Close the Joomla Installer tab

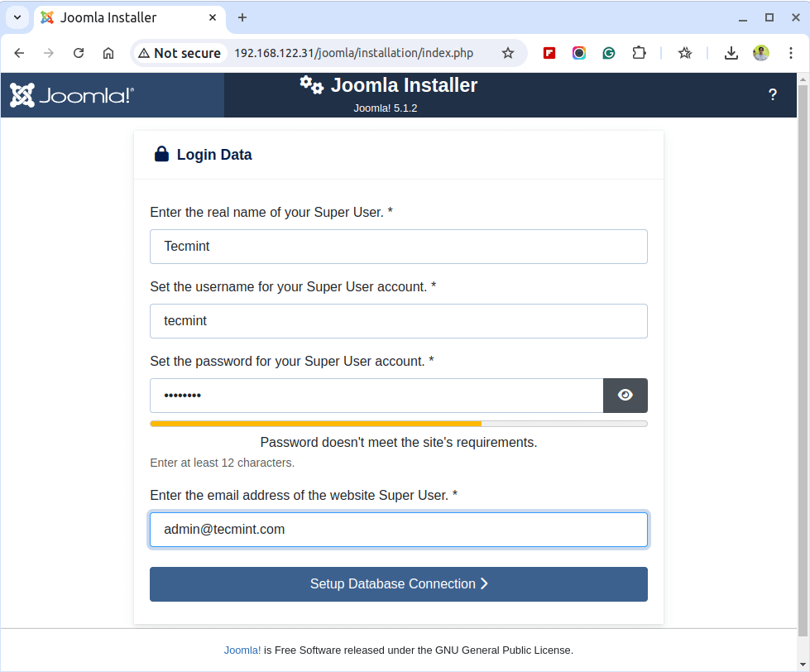pos(213,17)
